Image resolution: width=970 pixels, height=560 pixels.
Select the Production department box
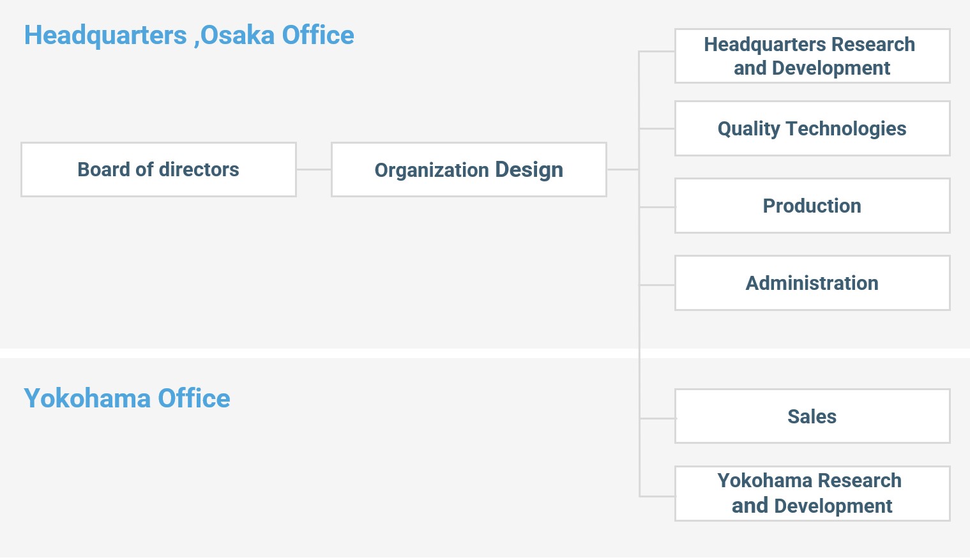[812, 206]
